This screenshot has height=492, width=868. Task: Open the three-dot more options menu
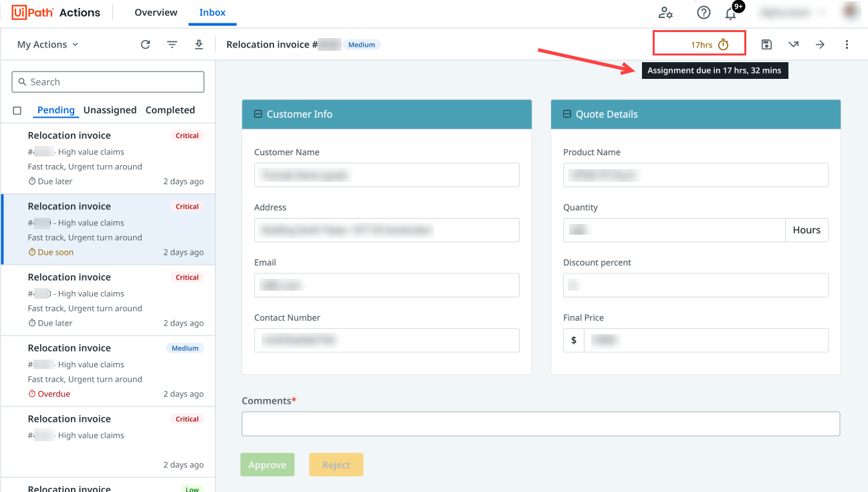point(847,45)
